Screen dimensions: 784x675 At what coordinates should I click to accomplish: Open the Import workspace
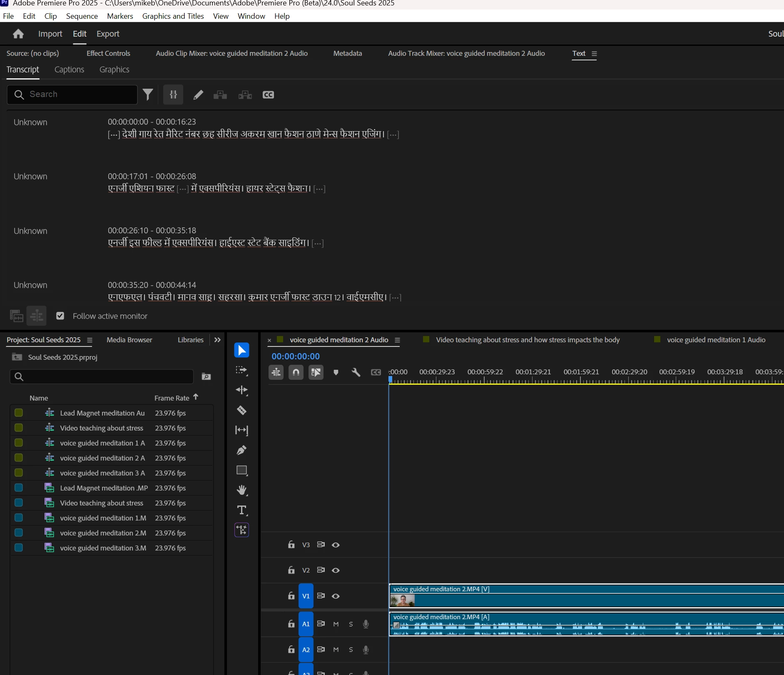[50, 34]
